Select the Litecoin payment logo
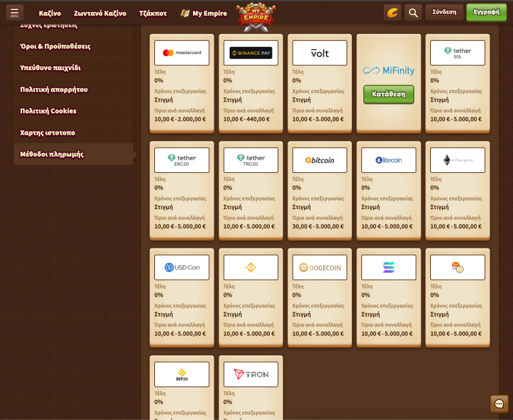The height and width of the screenshot is (420, 513). point(388,160)
